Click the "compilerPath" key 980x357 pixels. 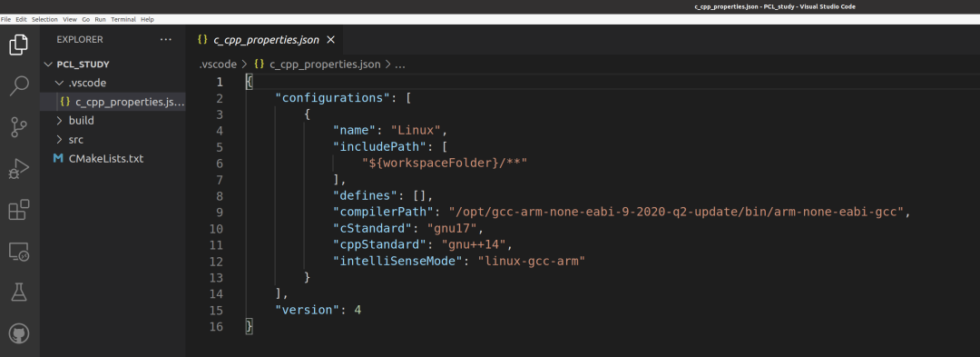pos(384,212)
